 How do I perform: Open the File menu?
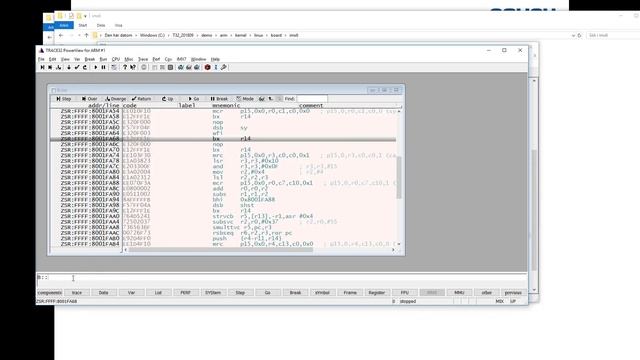coord(41,59)
